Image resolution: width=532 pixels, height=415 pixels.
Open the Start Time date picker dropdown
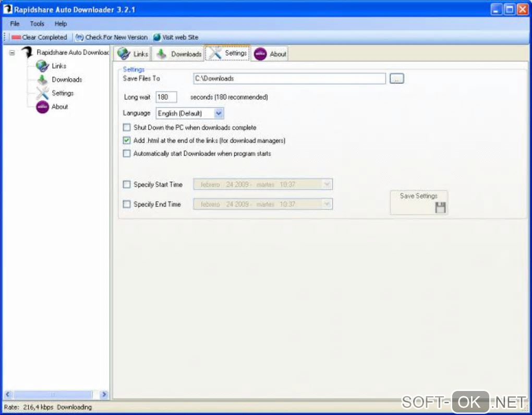click(327, 185)
